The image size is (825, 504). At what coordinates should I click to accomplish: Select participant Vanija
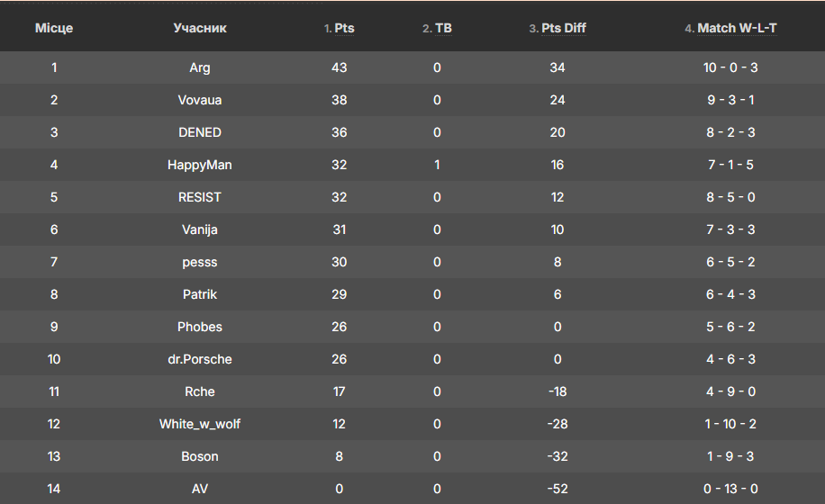click(200, 229)
